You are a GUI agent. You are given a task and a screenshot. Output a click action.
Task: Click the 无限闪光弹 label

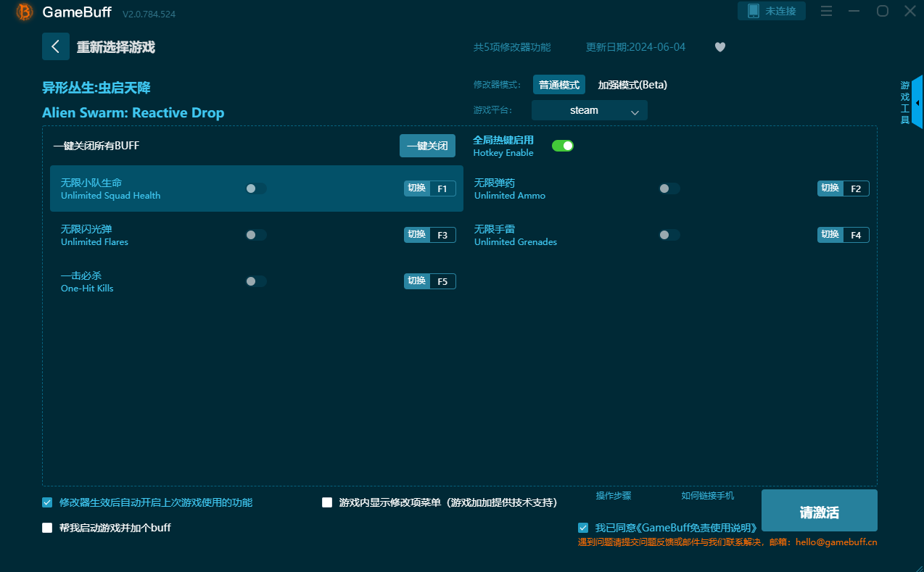[x=86, y=229]
